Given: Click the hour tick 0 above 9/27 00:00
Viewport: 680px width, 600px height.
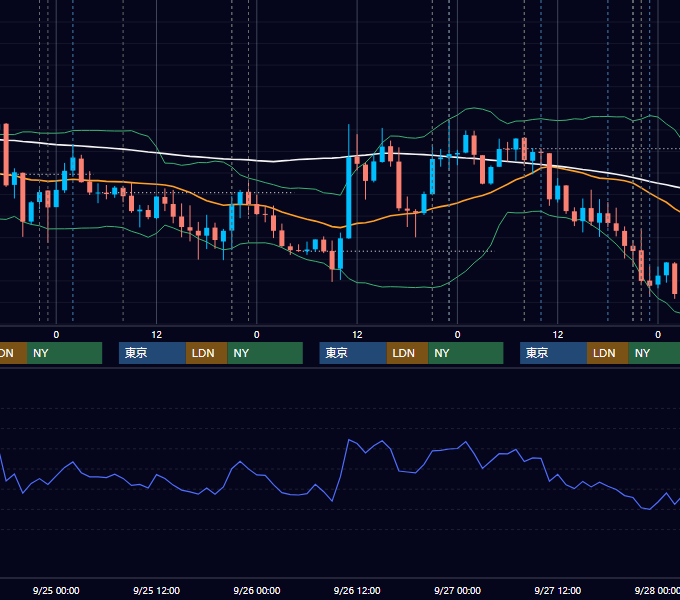Looking at the screenshot, I should coord(458,335).
